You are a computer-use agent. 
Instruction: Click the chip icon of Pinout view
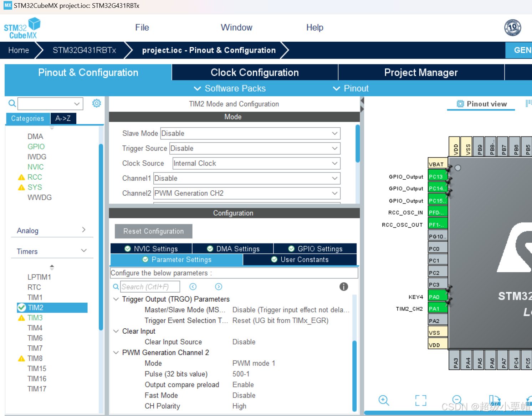point(460,104)
